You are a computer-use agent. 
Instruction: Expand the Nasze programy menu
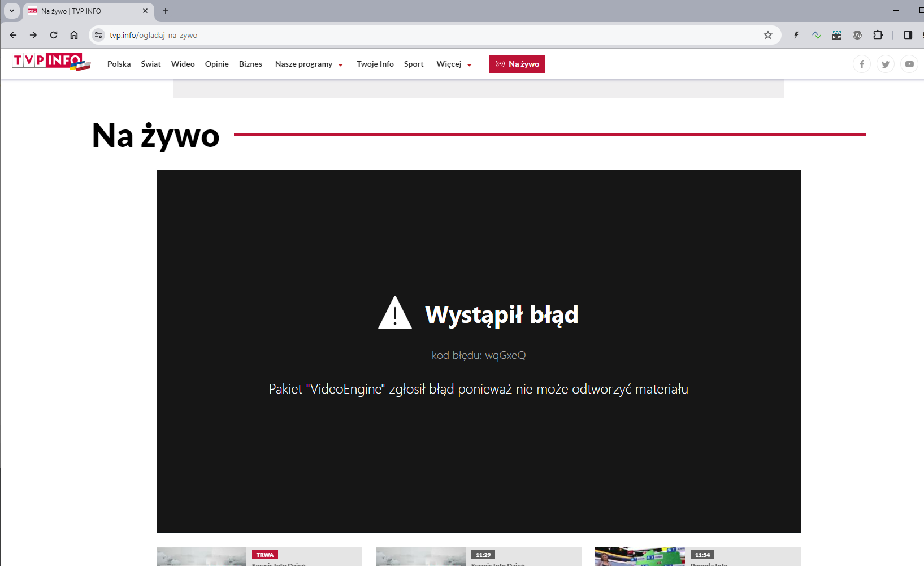point(309,64)
